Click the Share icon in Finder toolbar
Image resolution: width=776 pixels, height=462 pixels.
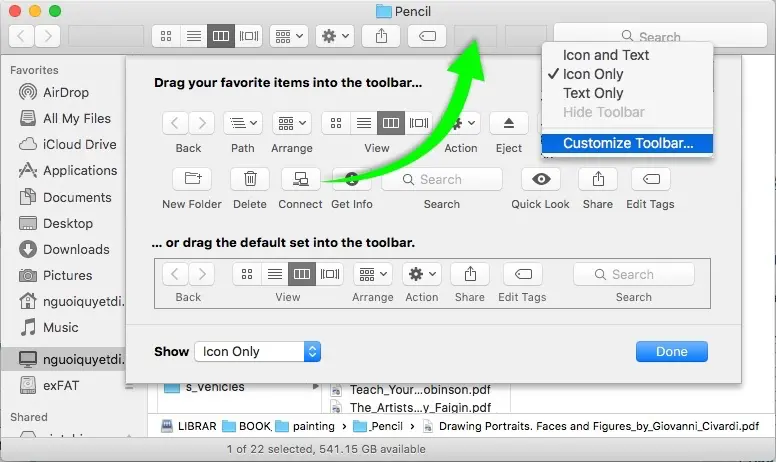pyautogui.click(x=381, y=36)
